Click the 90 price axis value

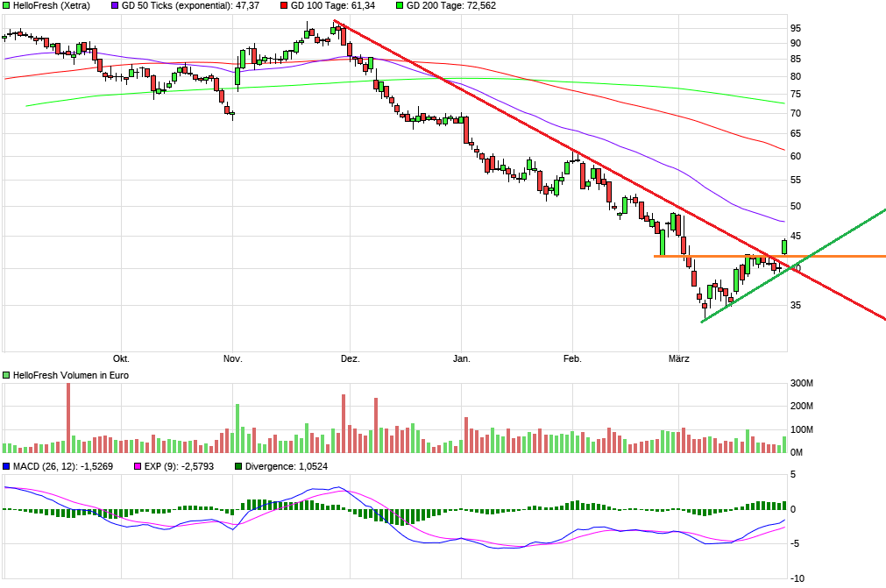(796, 44)
